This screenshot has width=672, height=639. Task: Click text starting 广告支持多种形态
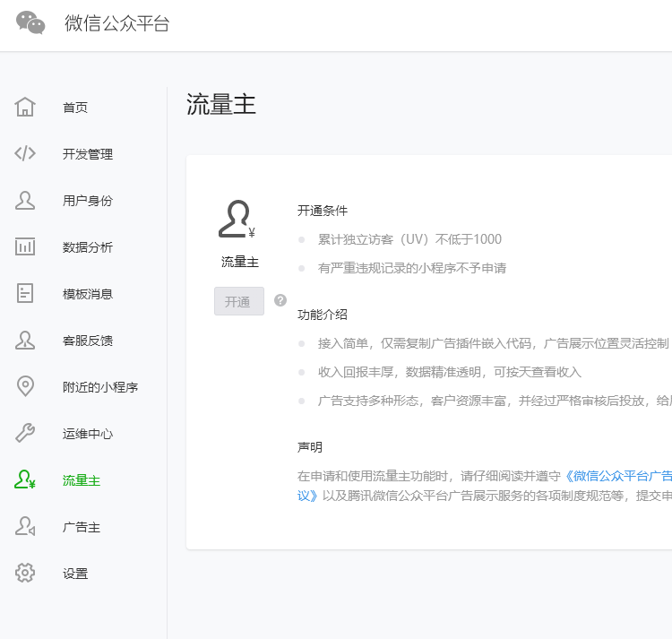pos(495,401)
